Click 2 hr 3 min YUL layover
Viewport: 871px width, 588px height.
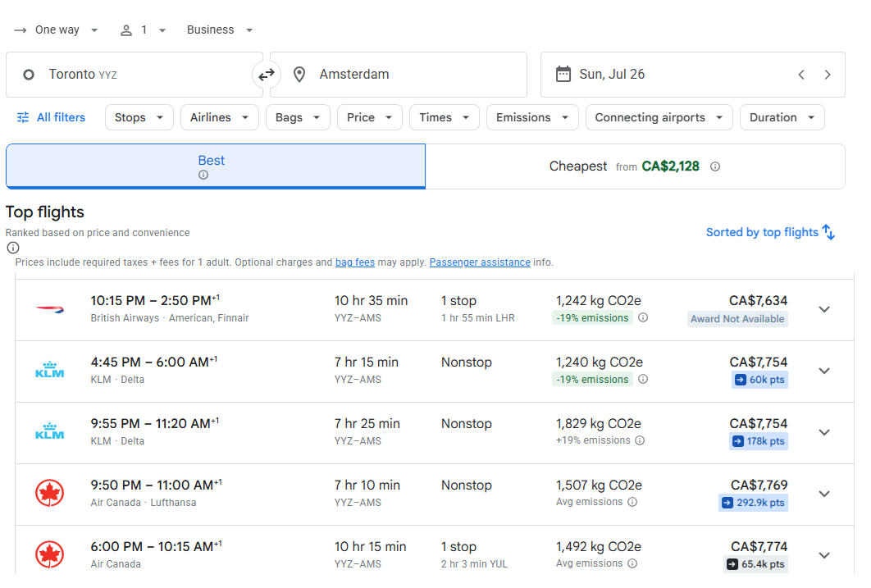coord(474,564)
